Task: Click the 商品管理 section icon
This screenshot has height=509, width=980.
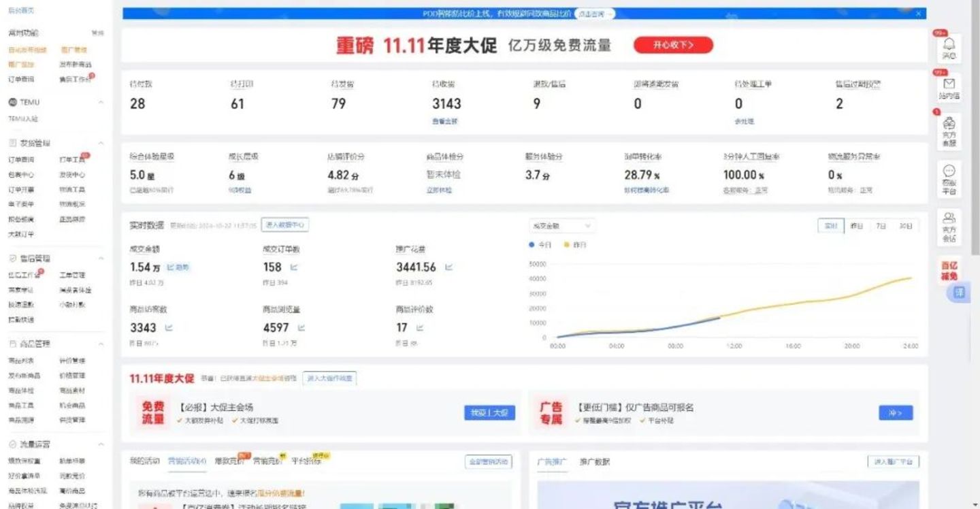Action: pos(13,344)
